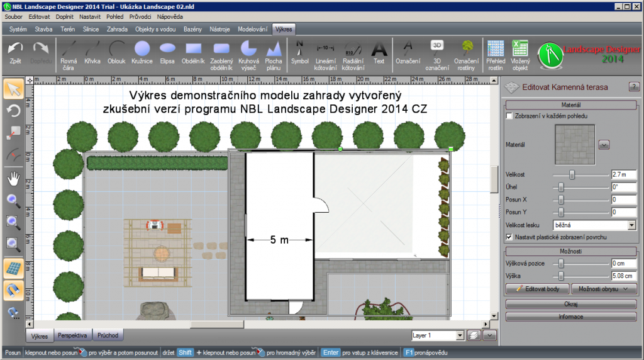The width and height of the screenshot is (644, 360).
Task: Select the hand pan tool
Action: coord(14,178)
